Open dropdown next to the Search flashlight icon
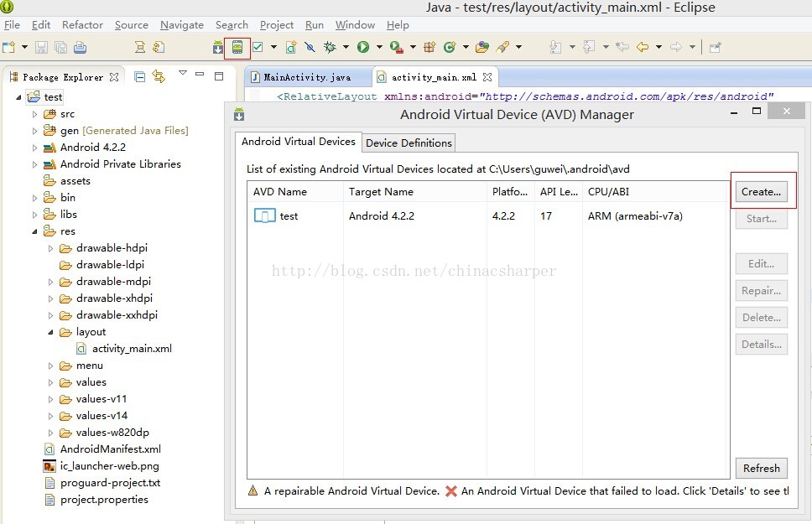This screenshot has width=812, height=524. tap(518, 47)
